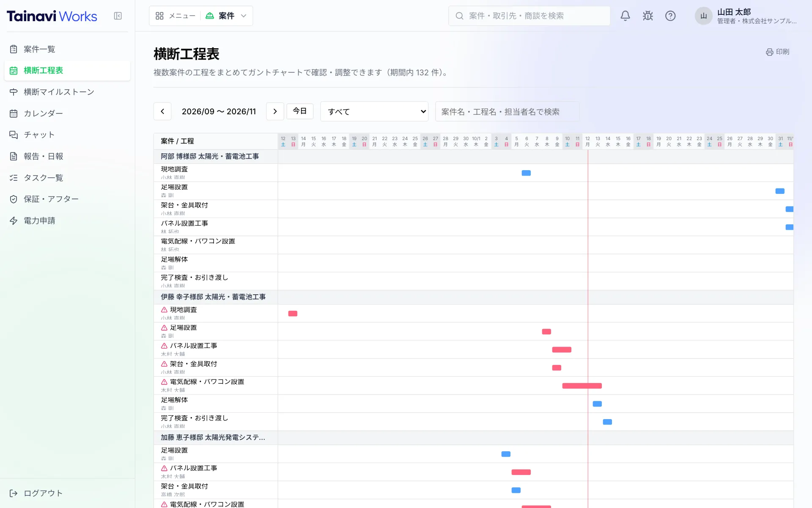The height and width of the screenshot is (508, 812).
Task: Click blue bar for 伊藤 完了検査・お引き渡し
Action: 607,422
